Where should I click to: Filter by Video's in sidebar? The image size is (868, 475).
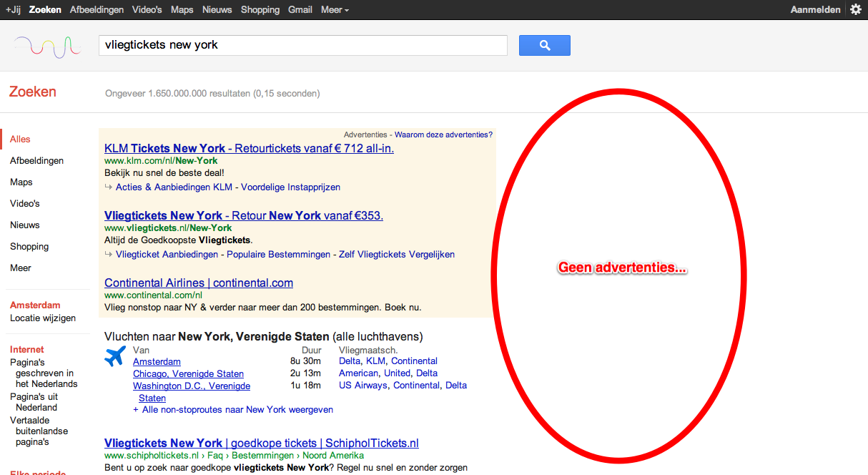(25, 204)
